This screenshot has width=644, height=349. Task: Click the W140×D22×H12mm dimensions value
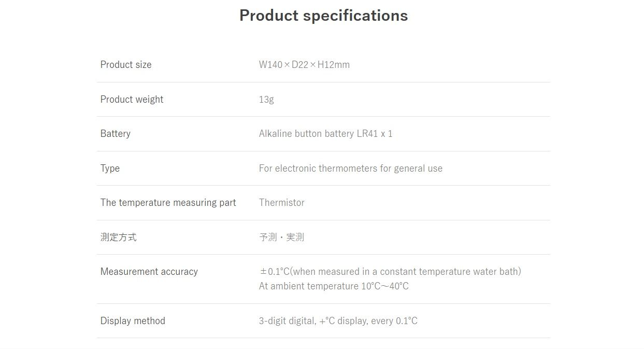point(304,65)
